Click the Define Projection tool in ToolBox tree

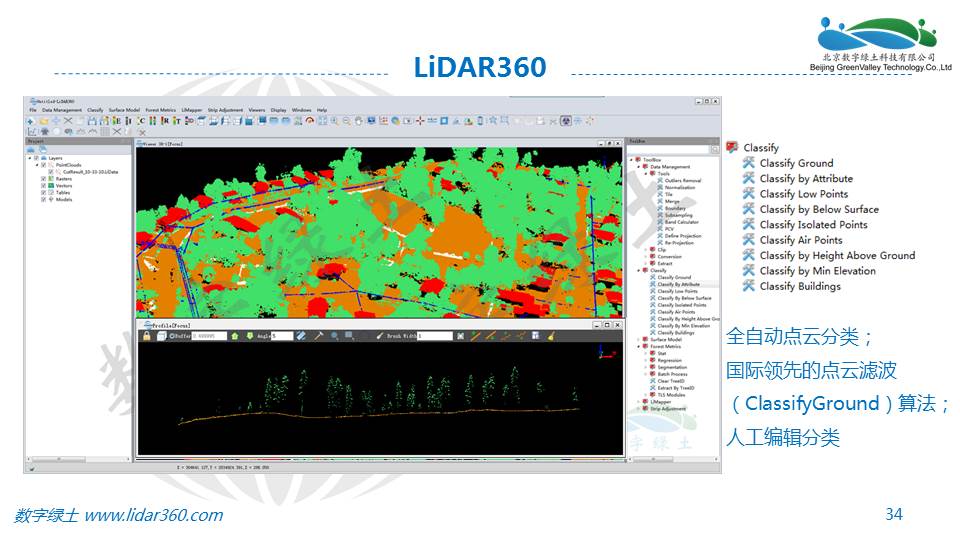tap(683, 236)
